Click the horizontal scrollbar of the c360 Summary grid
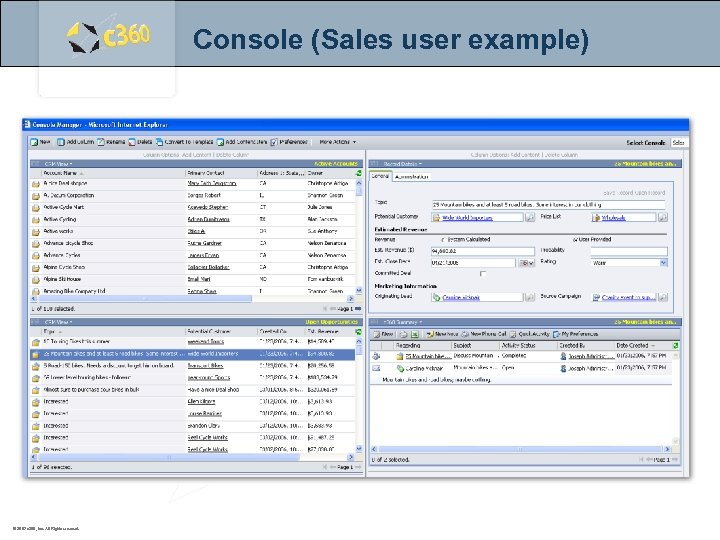720x540 pixels. 521,449
